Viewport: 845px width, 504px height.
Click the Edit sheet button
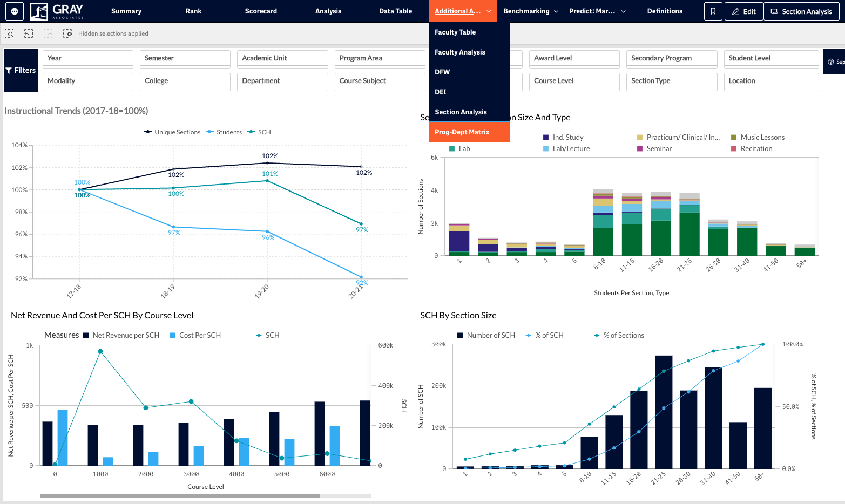(743, 11)
